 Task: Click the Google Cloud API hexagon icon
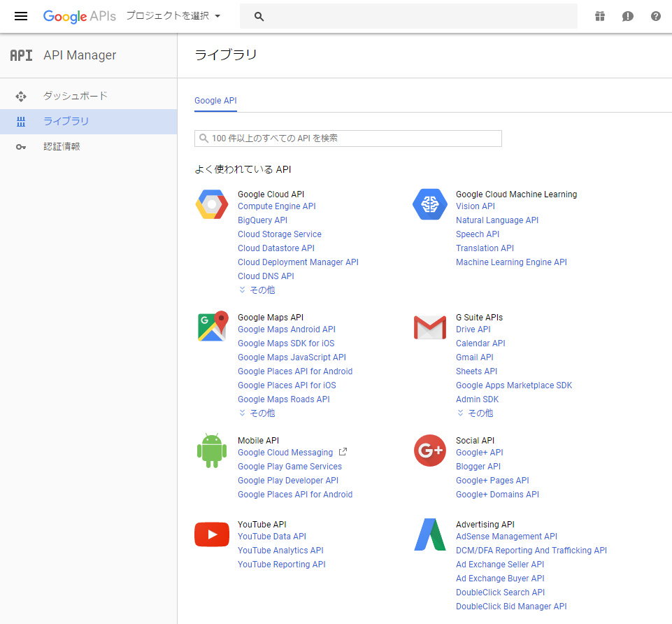coord(212,204)
